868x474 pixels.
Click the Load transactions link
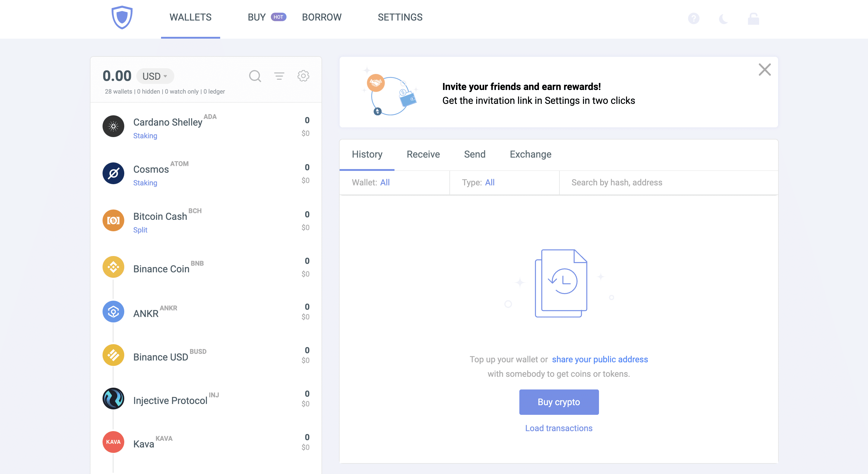tap(559, 428)
